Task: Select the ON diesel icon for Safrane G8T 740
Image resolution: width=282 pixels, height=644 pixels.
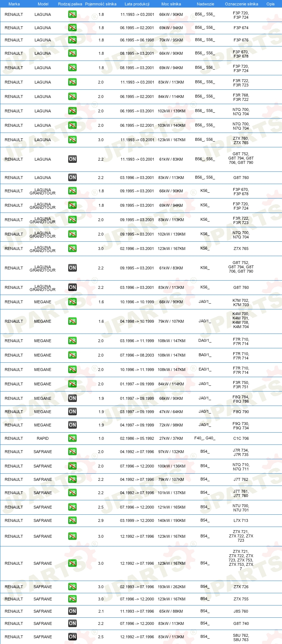Action: click(72, 623)
